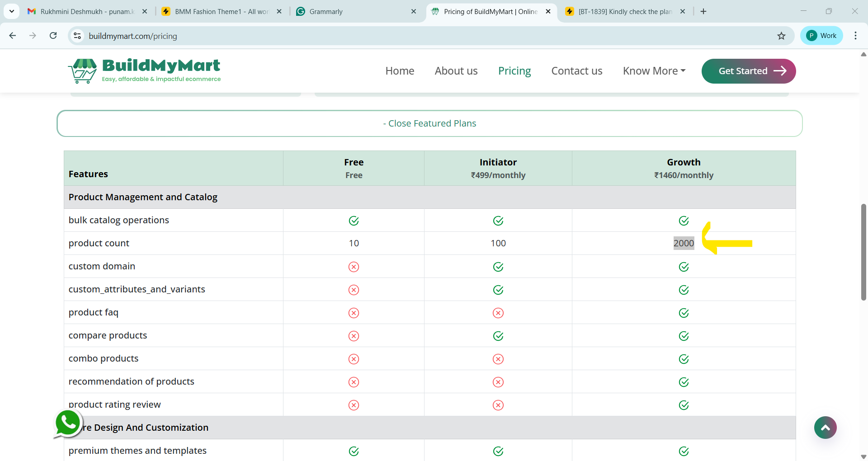The height and width of the screenshot is (461, 868).
Task: Click the Initiator cross for combo products
Action: click(x=498, y=359)
